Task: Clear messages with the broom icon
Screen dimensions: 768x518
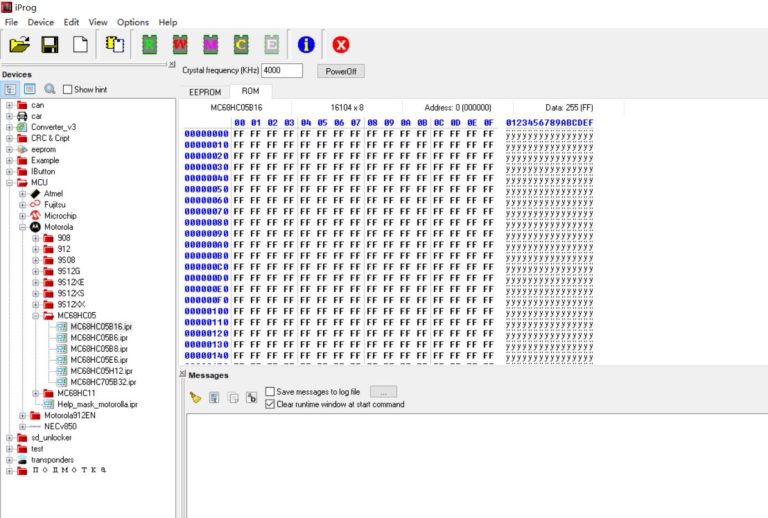Action: pos(196,398)
